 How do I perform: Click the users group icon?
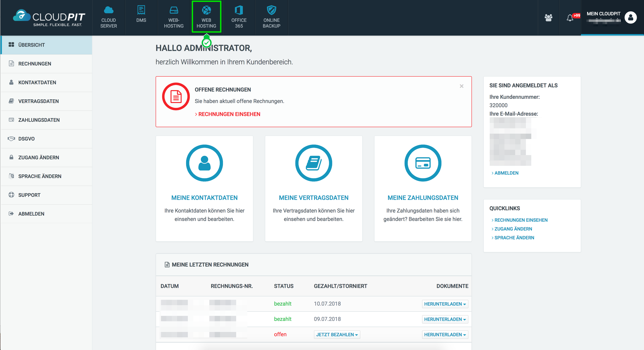click(x=548, y=18)
